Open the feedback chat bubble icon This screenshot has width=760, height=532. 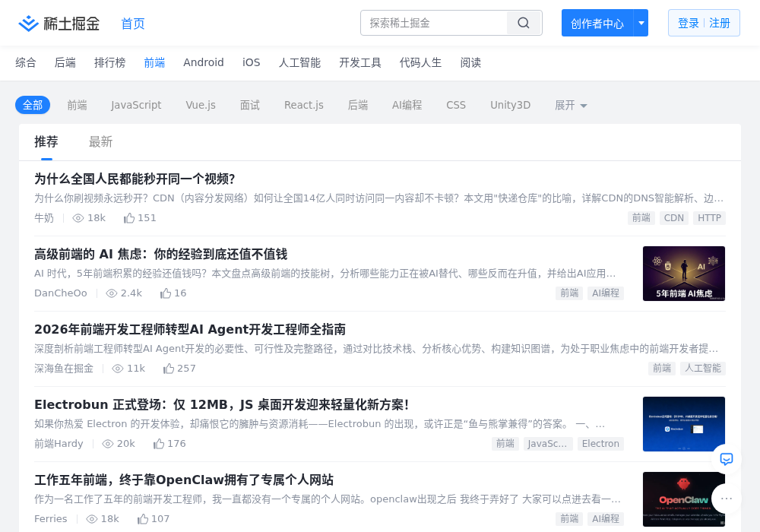point(726,459)
